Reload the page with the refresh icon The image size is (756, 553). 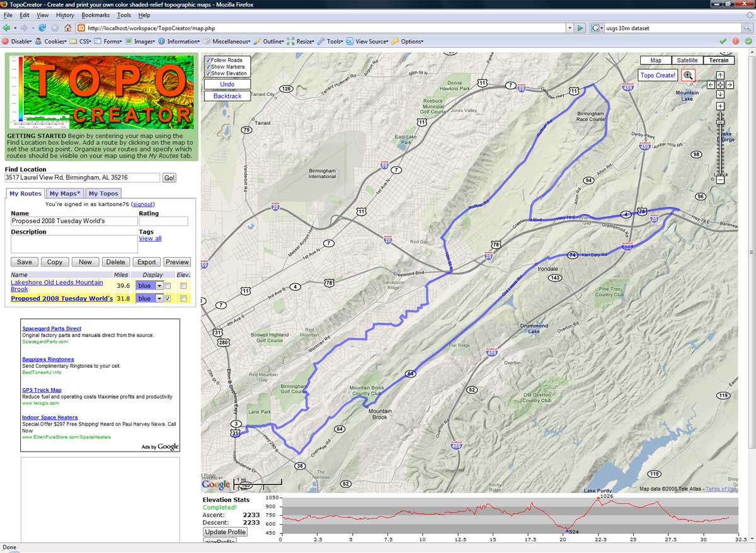click(x=42, y=28)
